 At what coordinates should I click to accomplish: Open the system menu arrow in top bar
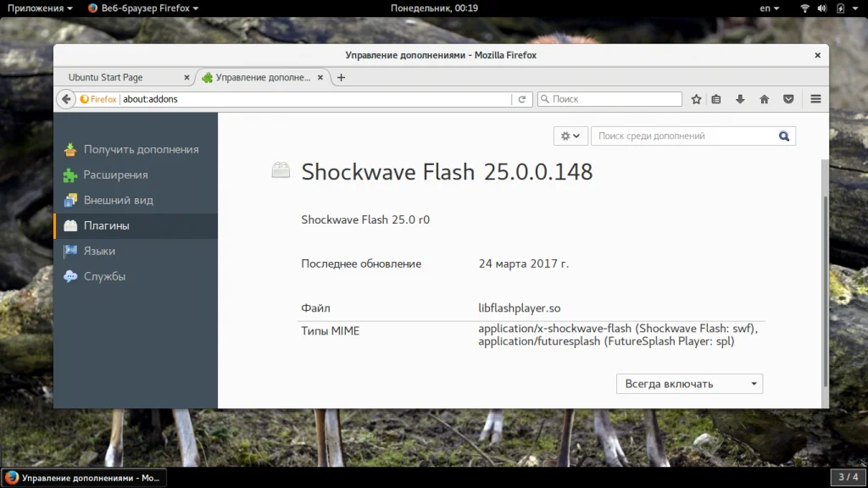[855, 8]
